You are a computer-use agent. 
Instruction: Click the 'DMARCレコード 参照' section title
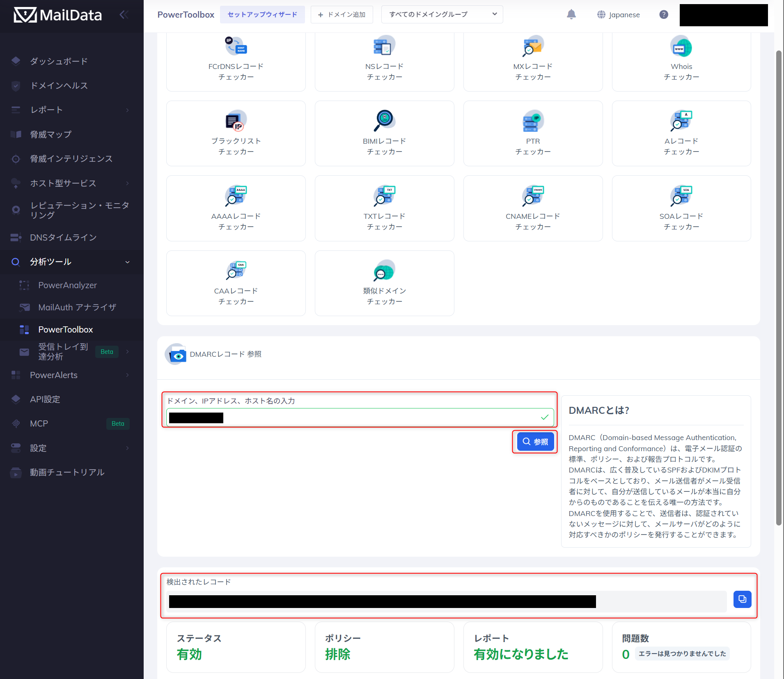[x=225, y=354]
